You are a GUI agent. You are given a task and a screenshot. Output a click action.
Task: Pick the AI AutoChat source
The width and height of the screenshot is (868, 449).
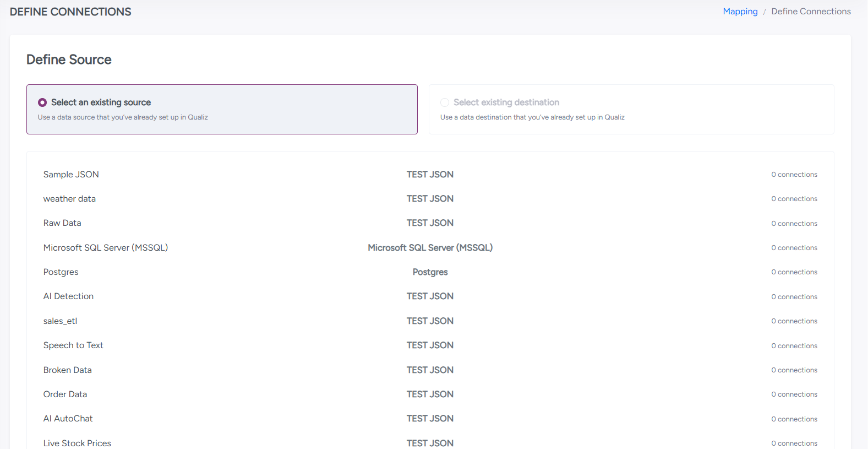pos(68,419)
